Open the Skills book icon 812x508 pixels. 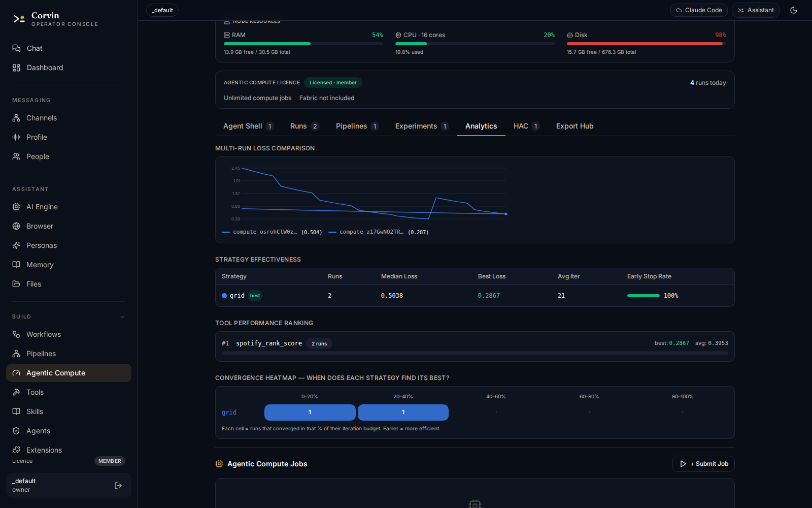(x=16, y=411)
